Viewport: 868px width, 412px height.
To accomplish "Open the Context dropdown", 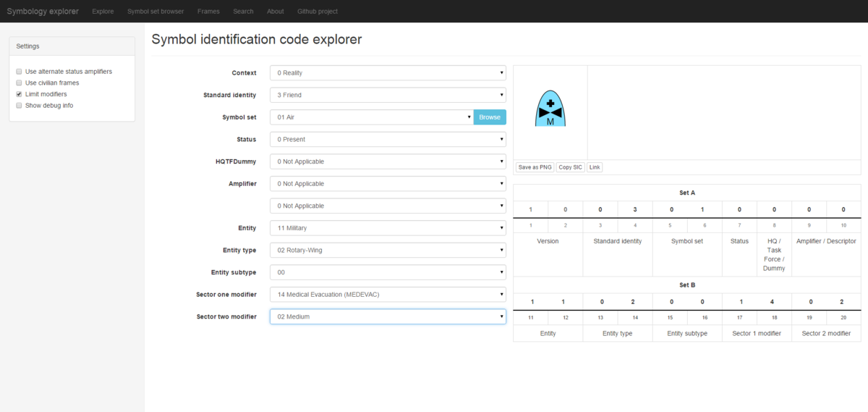I will [388, 73].
